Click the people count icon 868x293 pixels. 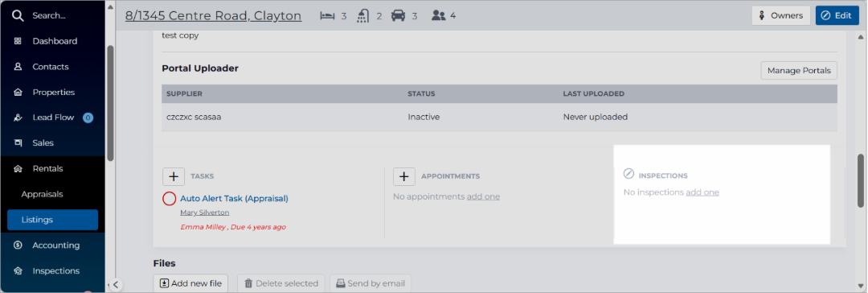pos(439,15)
